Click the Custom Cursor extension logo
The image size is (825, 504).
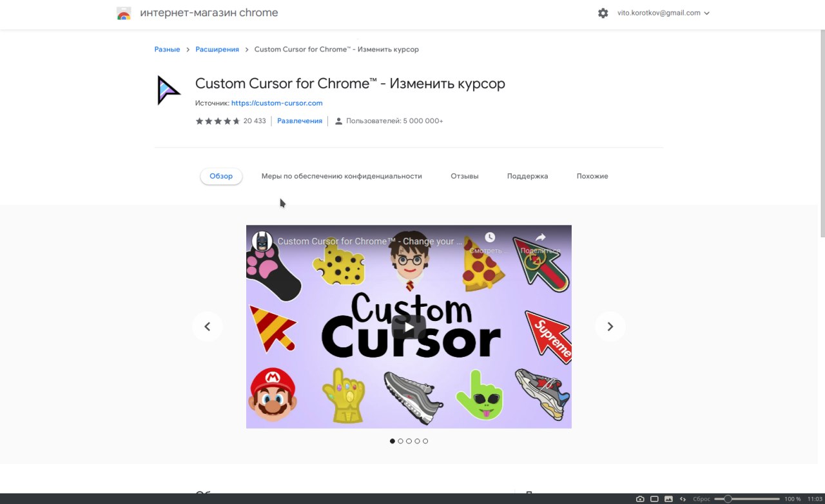pyautogui.click(x=169, y=90)
